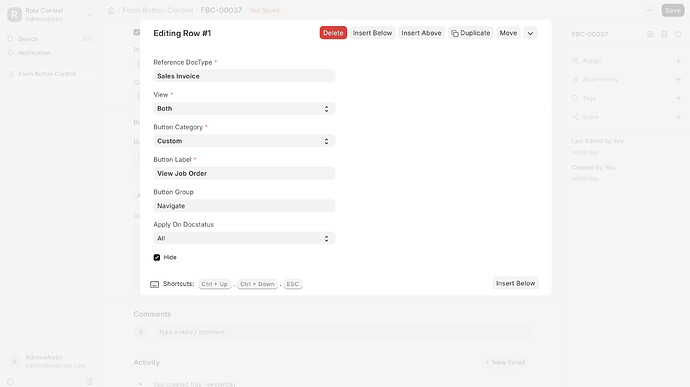Toggle the checkbox behind the dialog
Screen dimensions: 690x387
click(137, 32)
